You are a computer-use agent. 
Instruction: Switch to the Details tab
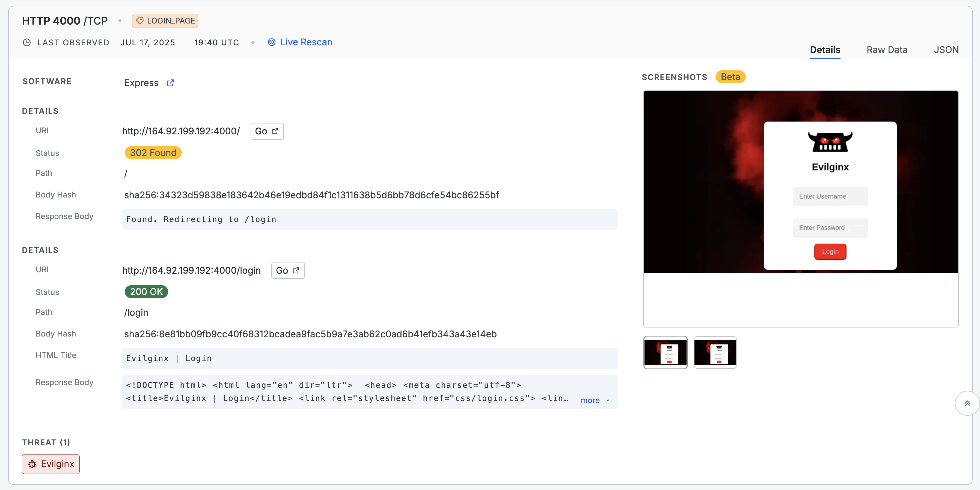point(825,49)
